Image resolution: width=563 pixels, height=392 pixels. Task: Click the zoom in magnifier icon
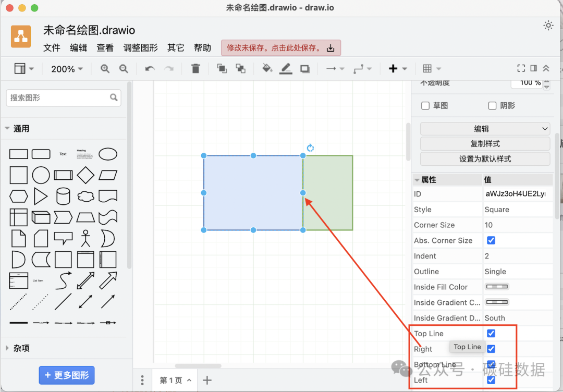point(105,69)
